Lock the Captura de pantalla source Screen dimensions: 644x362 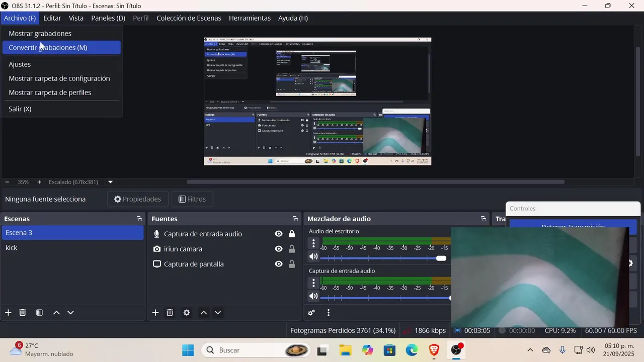coord(292,264)
